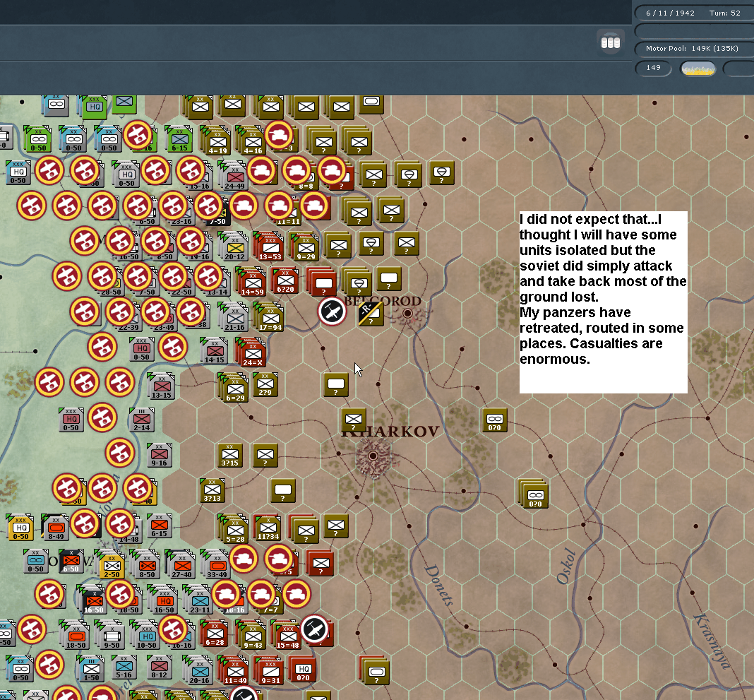The height and width of the screenshot is (700, 754).
Task: Select the 2-14 regiment counter
Action: point(141,420)
